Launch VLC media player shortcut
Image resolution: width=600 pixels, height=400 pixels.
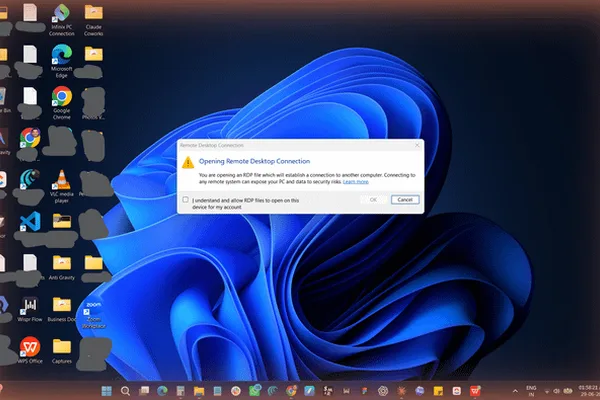(x=62, y=186)
